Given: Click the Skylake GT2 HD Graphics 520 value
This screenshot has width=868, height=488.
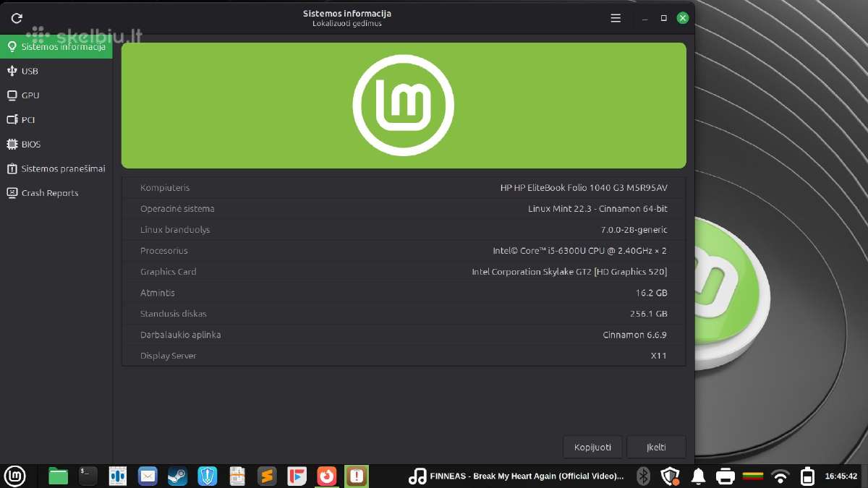Looking at the screenshot, I should 569,272.
